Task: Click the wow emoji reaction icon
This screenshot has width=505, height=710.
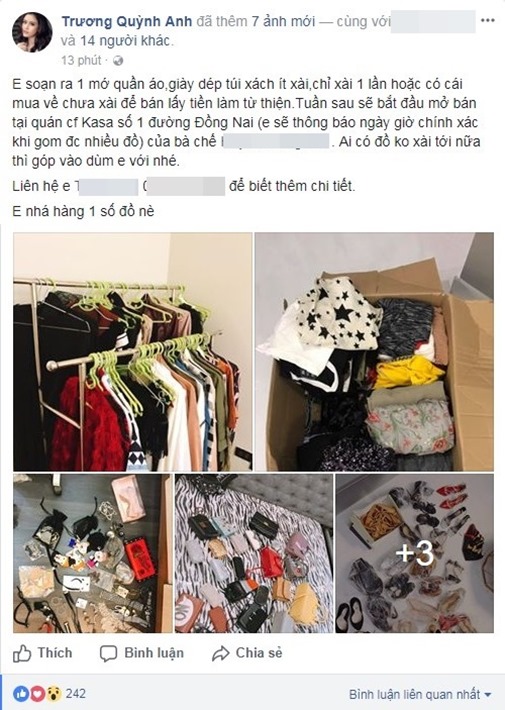Action: coord(53,694)
